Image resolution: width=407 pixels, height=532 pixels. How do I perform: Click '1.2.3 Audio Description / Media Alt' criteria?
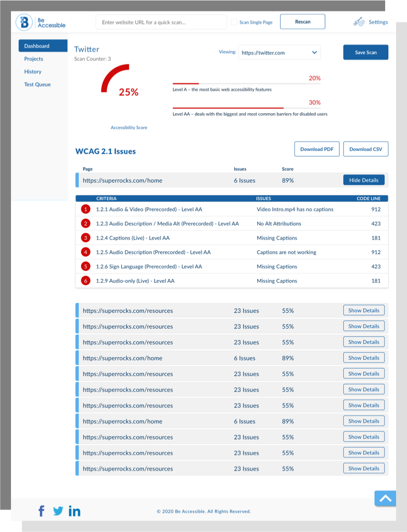click(167, 224)
